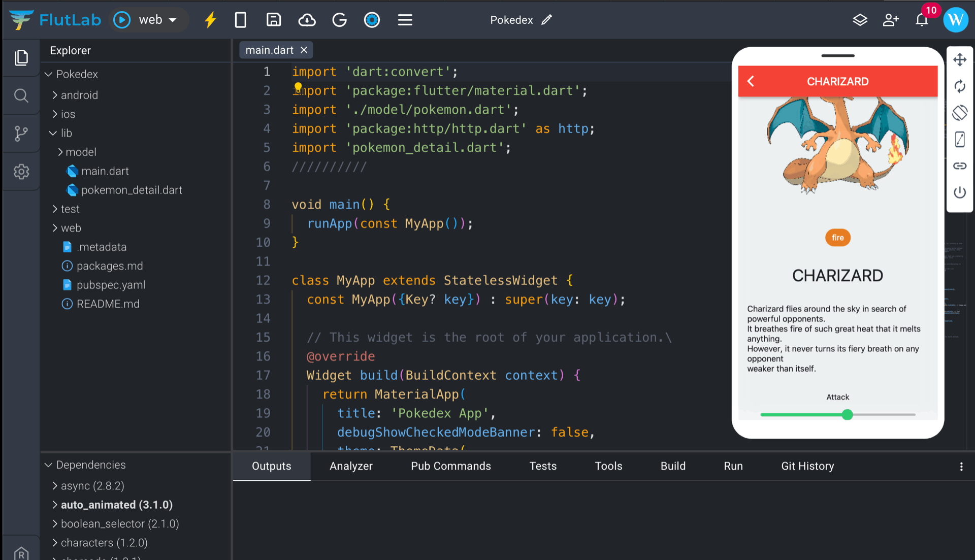Close the main.dart editor tab
The height and width of the screenshot is (560, 975).
coord(304,50)
